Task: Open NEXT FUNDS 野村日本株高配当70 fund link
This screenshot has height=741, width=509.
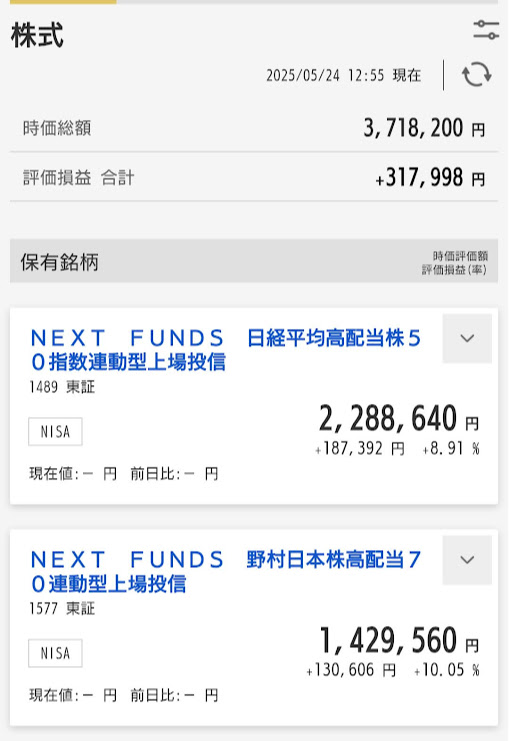Action: [225, 572]
